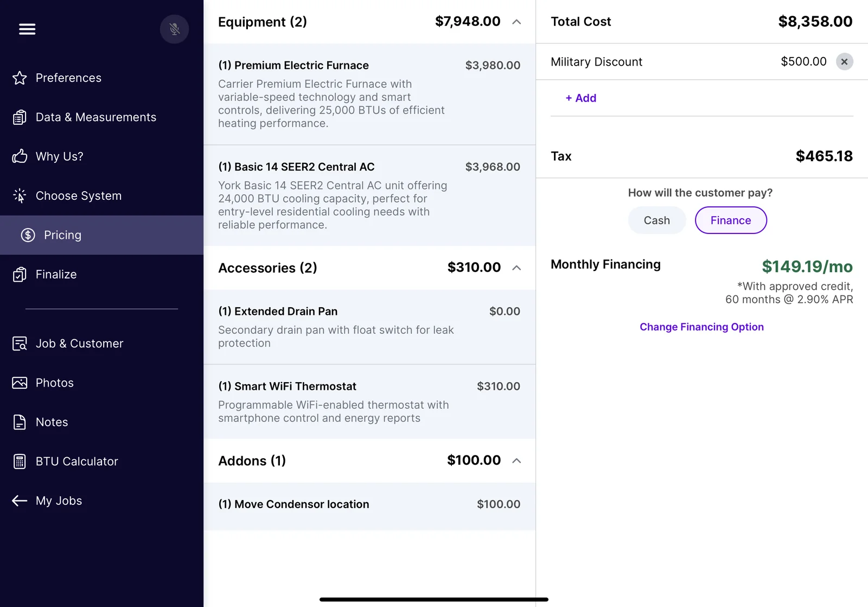Viewport: 868px width, 607px height.
Task: Select the Smart WiFi Thermostat item
Action: point(369,402)
